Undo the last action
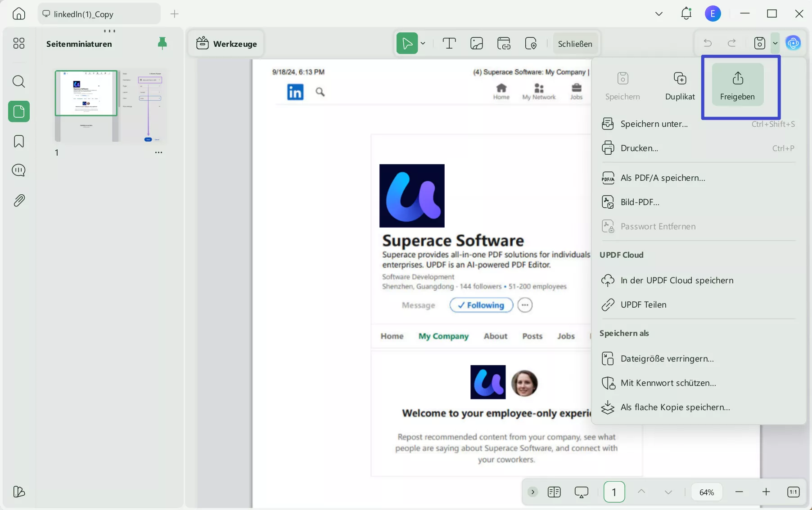Viewport: 812px width, 510px height. point(708,43)
